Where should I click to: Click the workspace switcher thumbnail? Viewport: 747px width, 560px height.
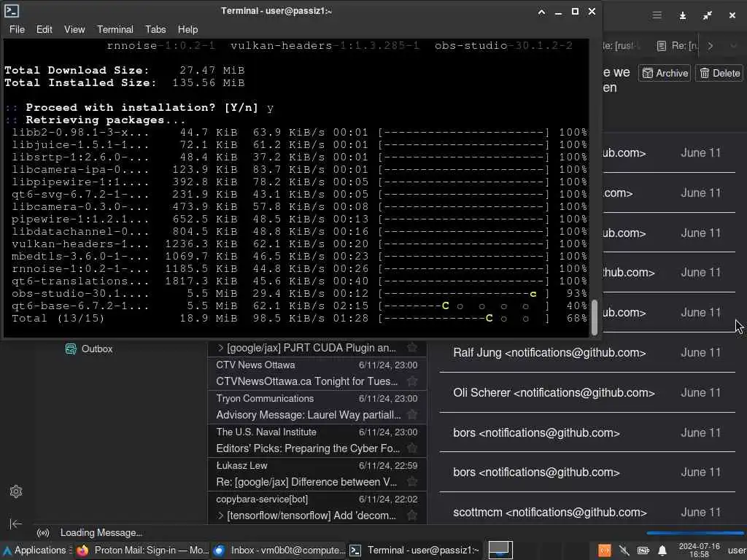pyautogui.click(x=500, y=550)
